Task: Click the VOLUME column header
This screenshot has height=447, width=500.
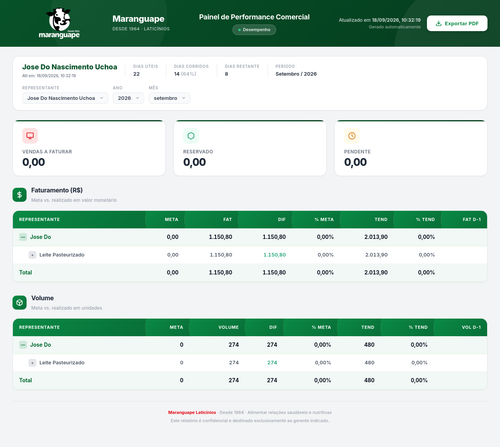Action: [x=228, y=327]
